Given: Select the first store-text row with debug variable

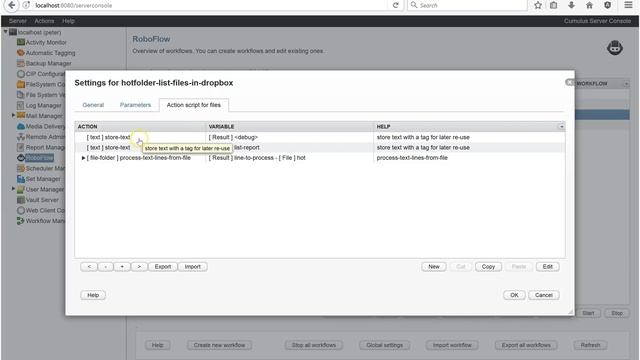Looking at the screenshot, I should pyautogui.click(x=320, y=137).
